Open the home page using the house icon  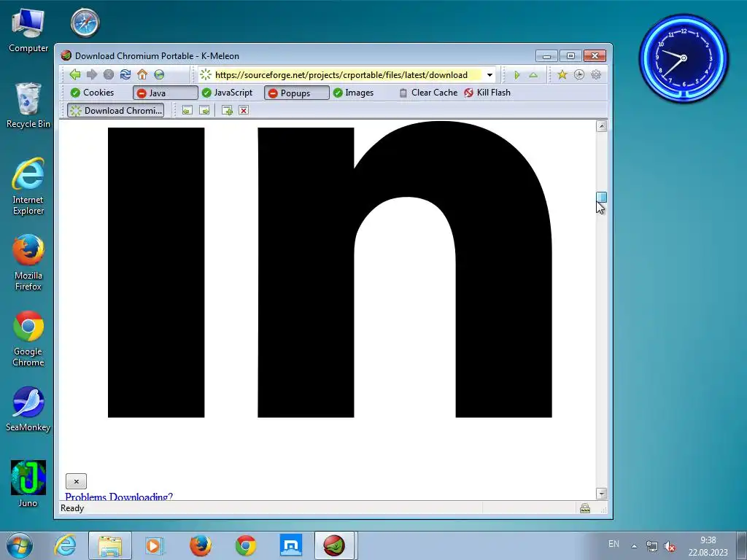tap(142, 75)
